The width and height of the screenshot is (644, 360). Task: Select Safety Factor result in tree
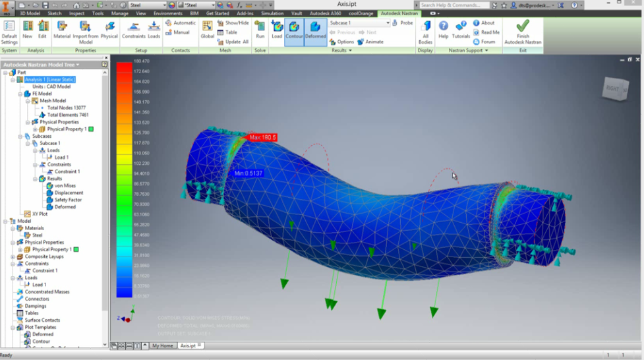click(x=68, y=200)
